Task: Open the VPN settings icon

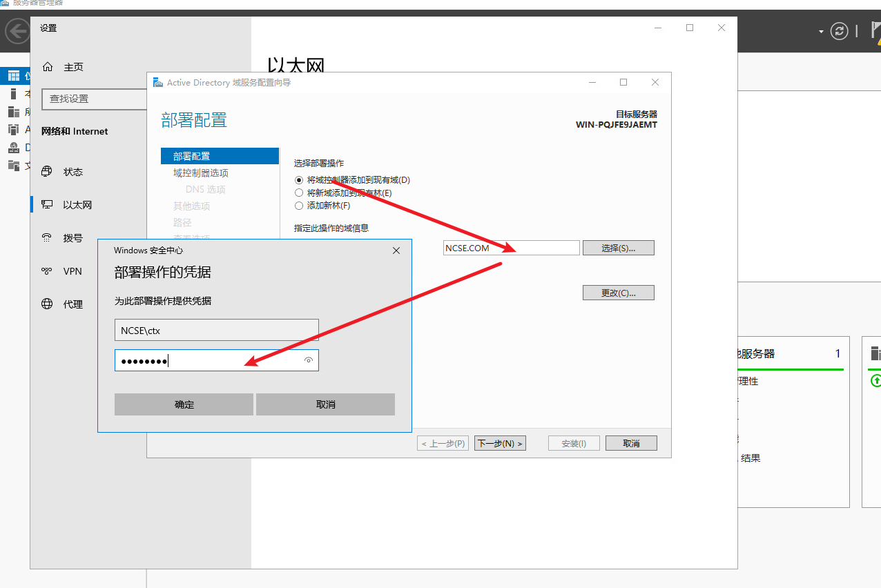Action: coord(48,271)
